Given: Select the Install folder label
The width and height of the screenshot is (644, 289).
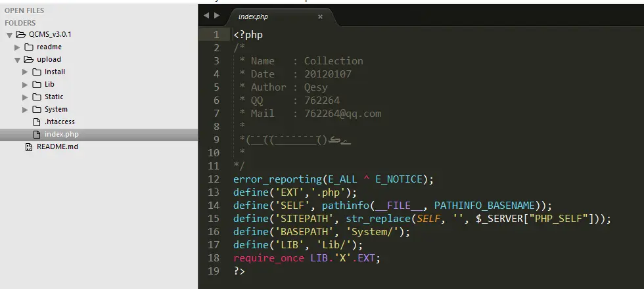Looking at the screenshot, I should point(55,72).
